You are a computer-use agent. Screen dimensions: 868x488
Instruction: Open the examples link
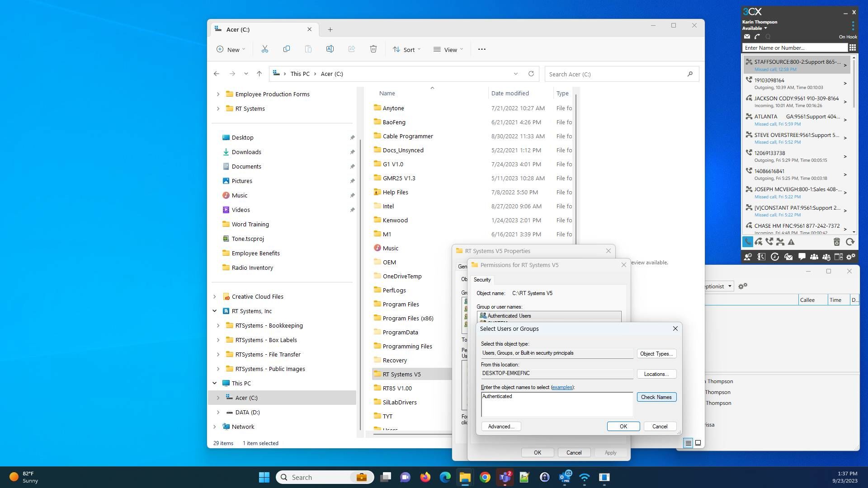(x=562, y=387)
